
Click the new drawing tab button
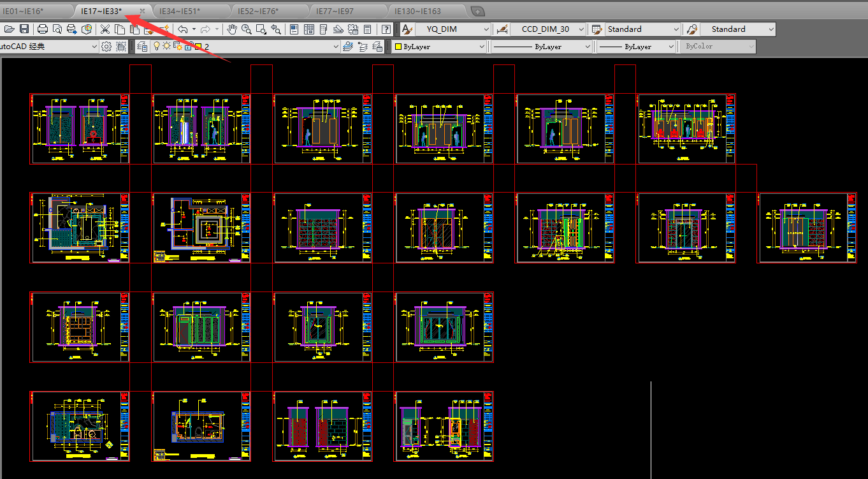[477, 11]
